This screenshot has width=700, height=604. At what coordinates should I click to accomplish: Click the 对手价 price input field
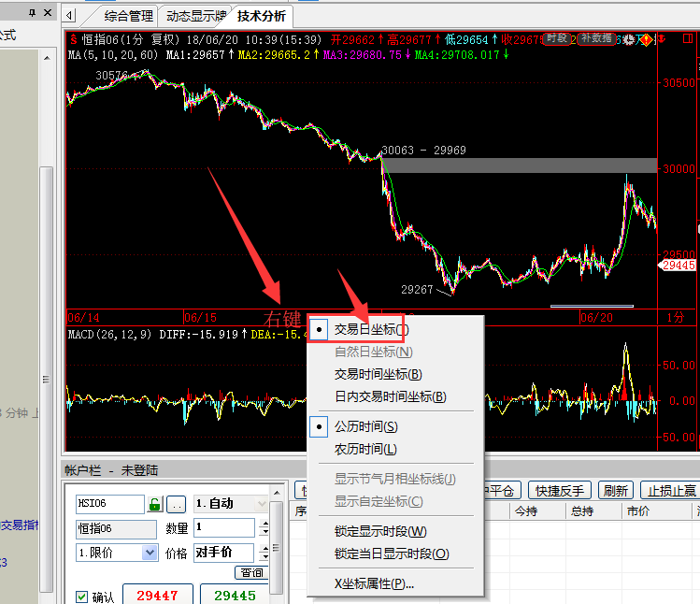tap(224, 553)
